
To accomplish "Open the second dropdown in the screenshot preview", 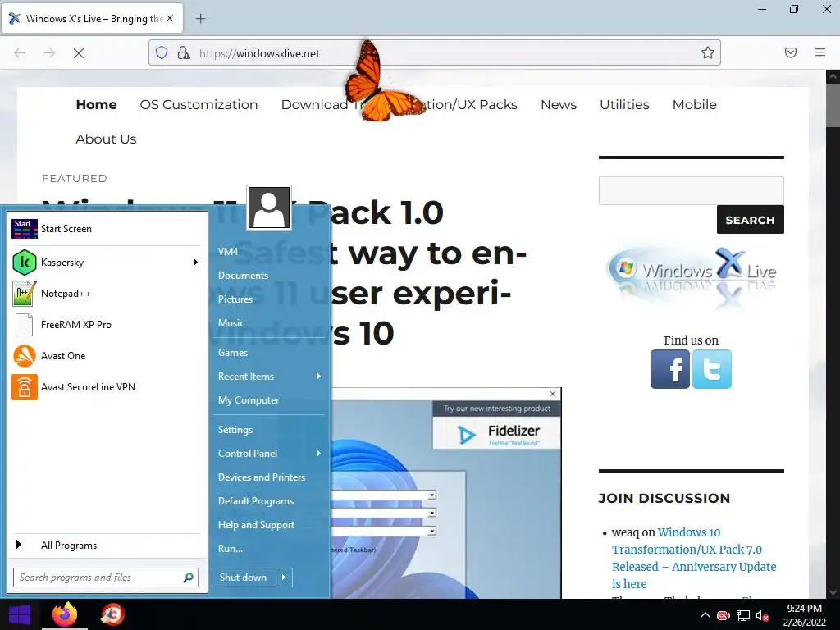I will pos(431,514).
